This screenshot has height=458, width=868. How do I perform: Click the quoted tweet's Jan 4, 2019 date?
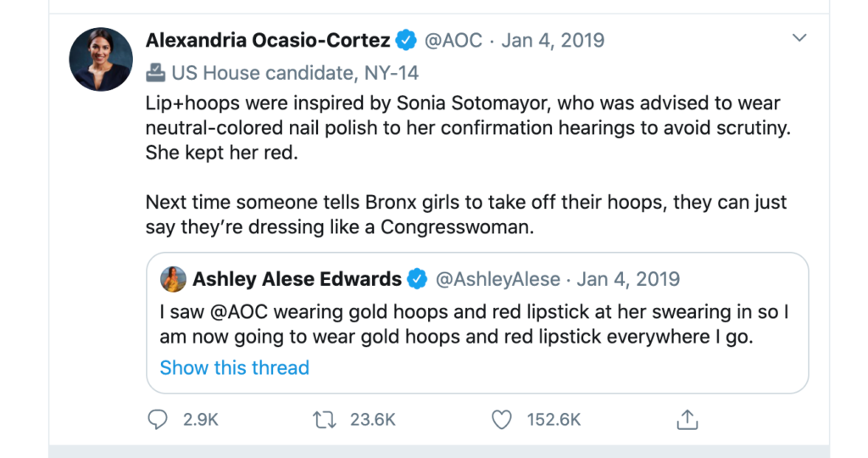click(x=628, y=279)
